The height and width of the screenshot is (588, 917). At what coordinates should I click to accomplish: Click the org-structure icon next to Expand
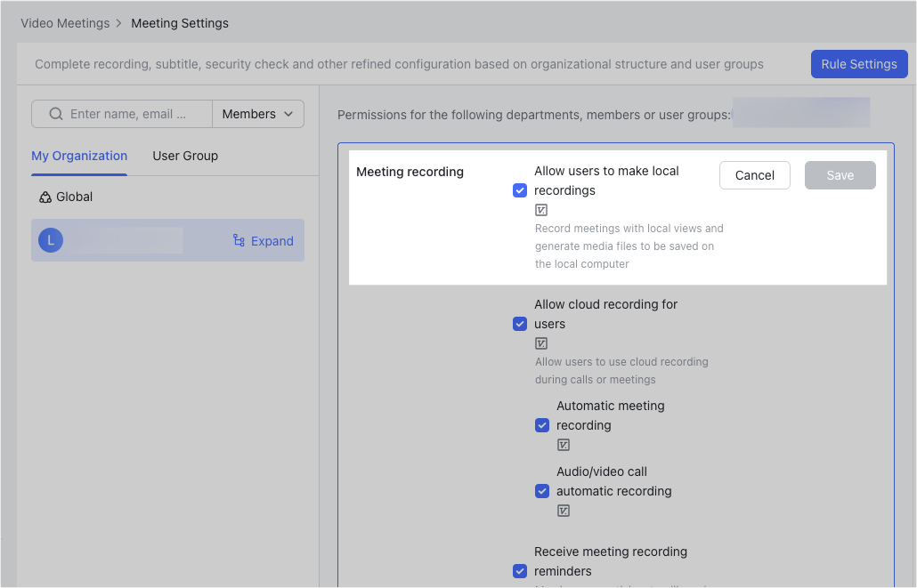tap(239, 240)
